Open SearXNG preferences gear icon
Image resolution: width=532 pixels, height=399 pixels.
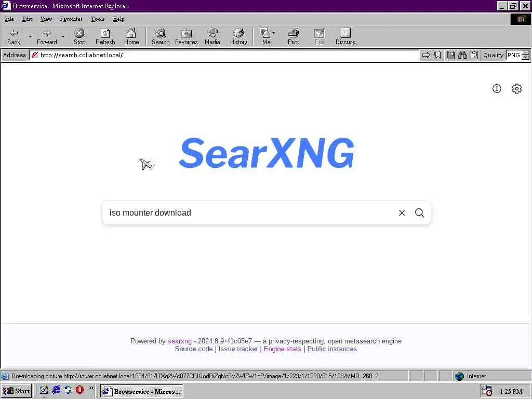517,88
